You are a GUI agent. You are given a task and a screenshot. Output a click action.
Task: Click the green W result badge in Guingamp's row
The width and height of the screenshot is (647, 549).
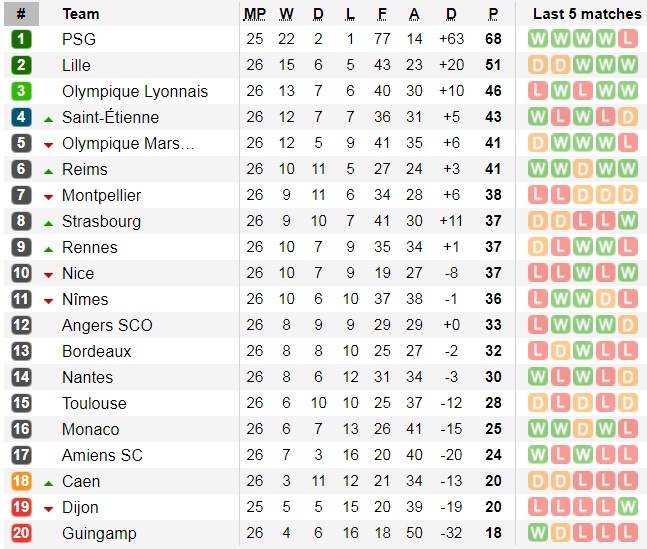[x=537, y=533]
